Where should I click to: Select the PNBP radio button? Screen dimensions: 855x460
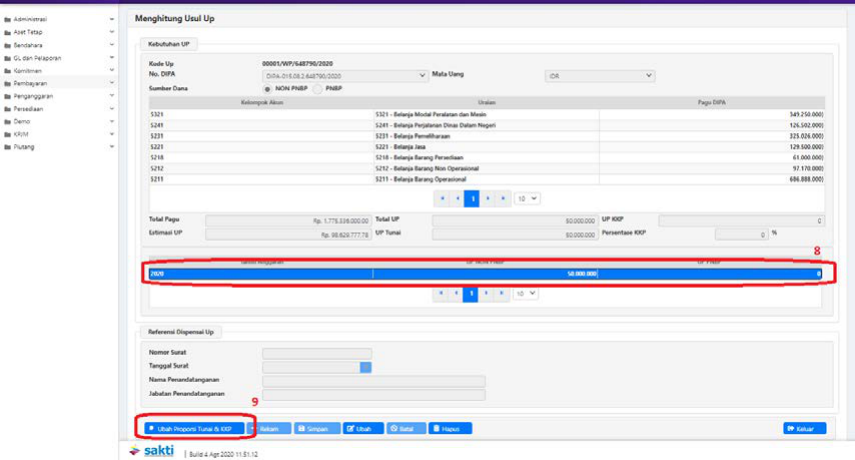click(x=319, y=88)
